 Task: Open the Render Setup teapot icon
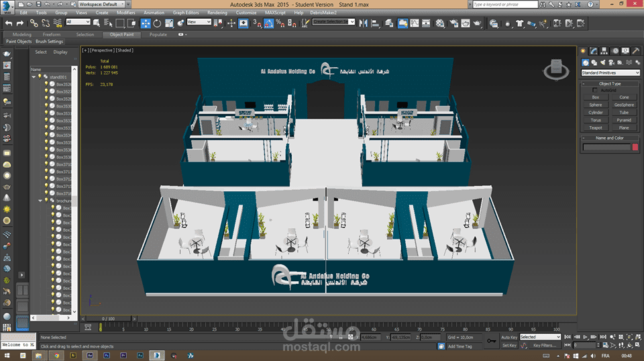tap(453, 23)
